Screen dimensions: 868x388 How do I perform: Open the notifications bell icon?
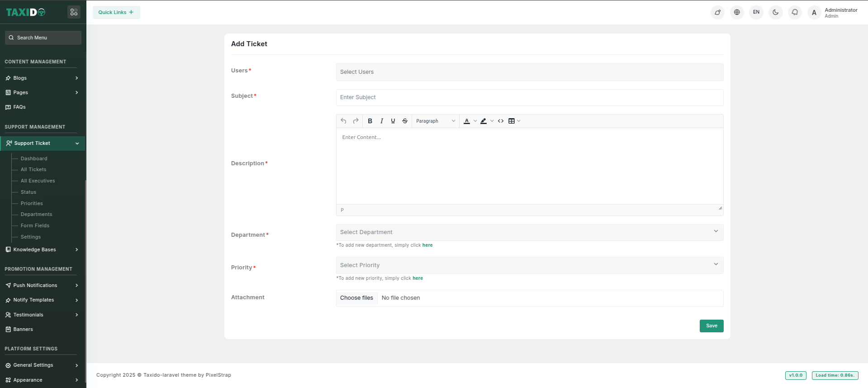[795, 12]
